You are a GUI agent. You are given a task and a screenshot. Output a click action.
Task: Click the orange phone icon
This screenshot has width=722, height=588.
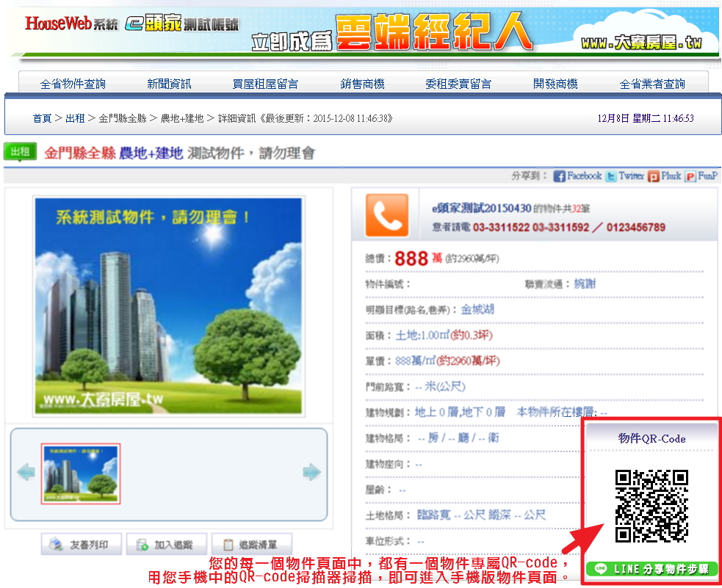click(x=387, y=215)
